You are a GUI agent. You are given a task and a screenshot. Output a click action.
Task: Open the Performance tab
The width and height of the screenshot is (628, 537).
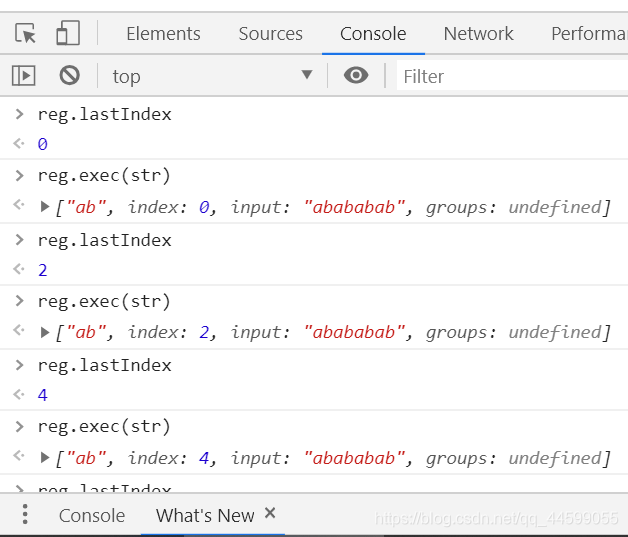point(590,34)
